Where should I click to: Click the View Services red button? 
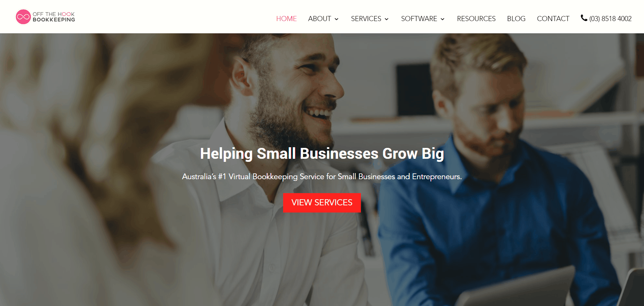[322, 203]
